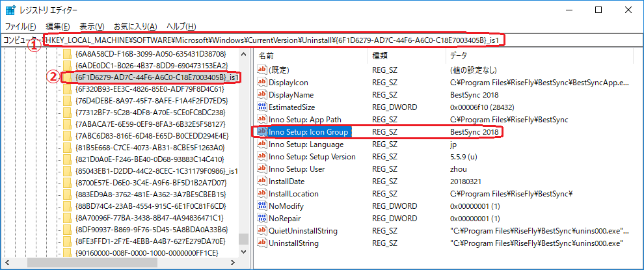The width and height of the screenshot is (644, 270).
Task: Click the string icon beside (既定)
Action: tap(262, 70)
